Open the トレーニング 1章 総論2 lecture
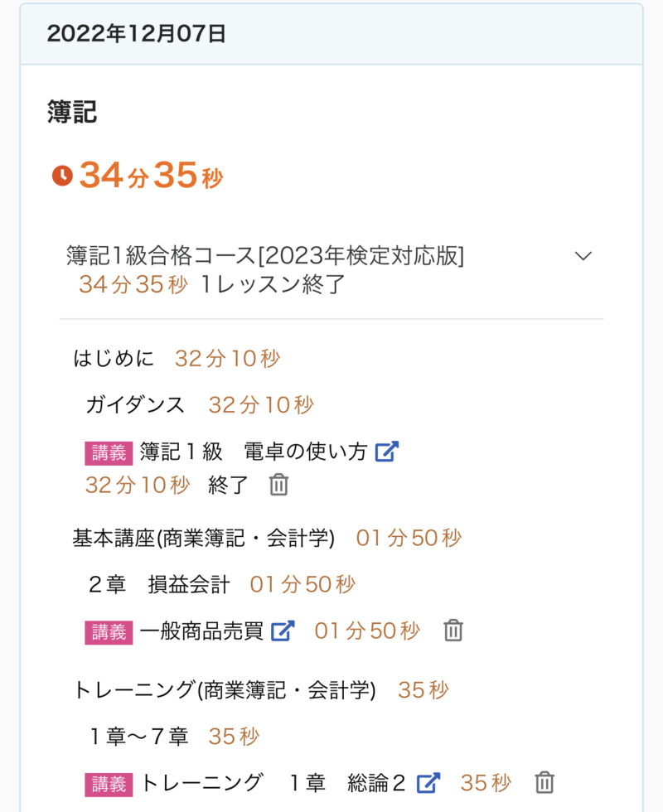 point(273,782)
